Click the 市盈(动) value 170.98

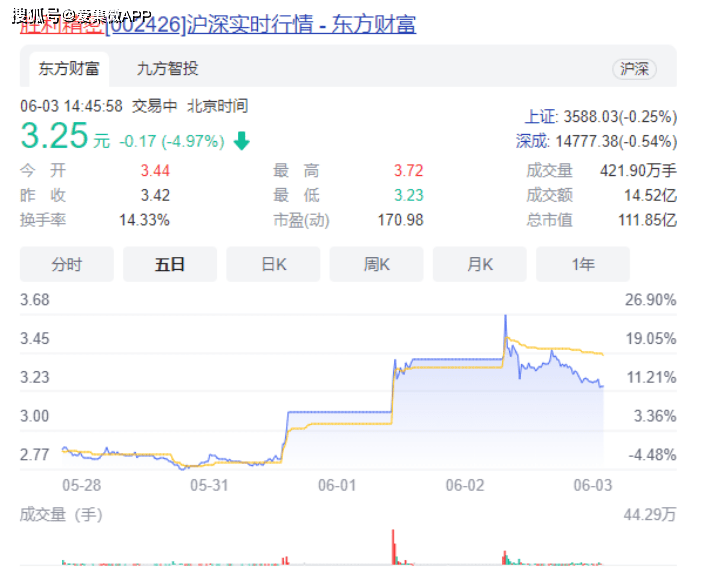401,220
